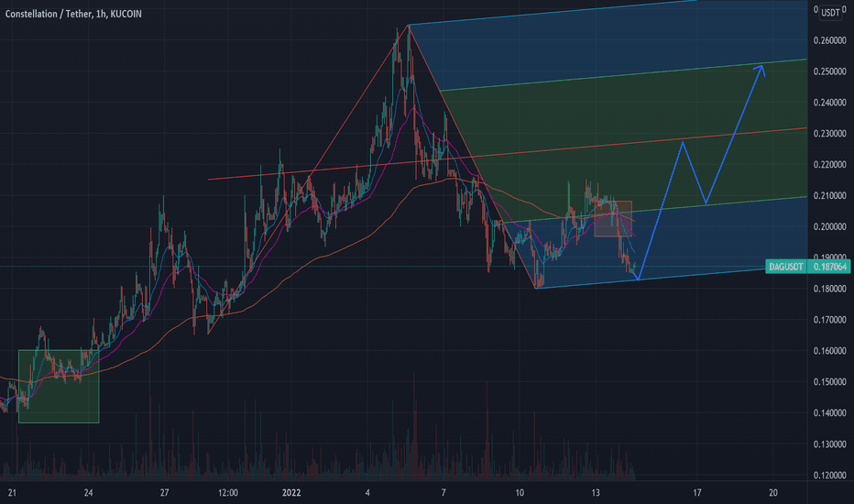Click the 21 date label on time axis
This screenshot has width=854, height=504.
(x=12, y=493)
